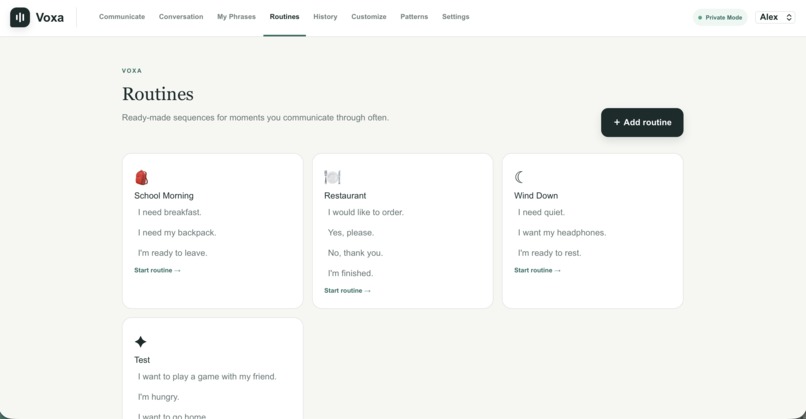Click the sparkle icon on Test card
Viewport: 806px width, 419px height.
pos(140,342)
